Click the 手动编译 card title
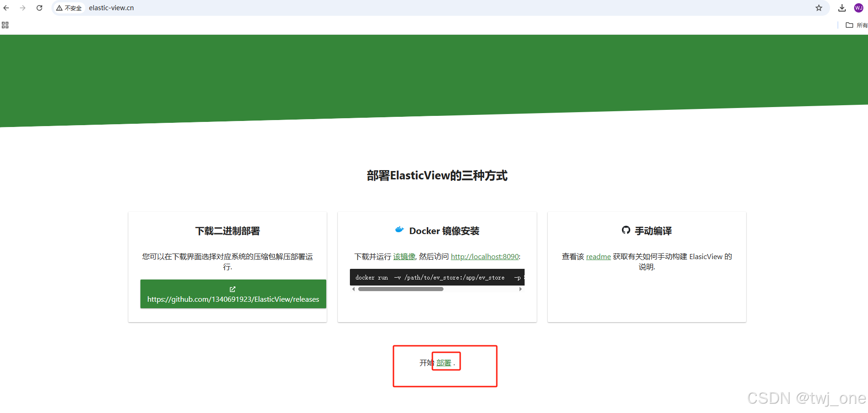Screen dimensions: 868x413 click(653, 231)
